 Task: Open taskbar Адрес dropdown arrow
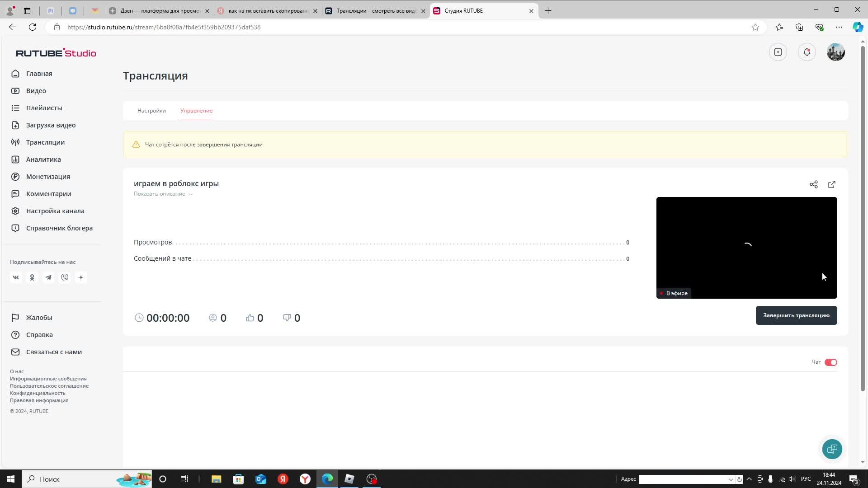pyautogui.click(x=731, y=479)
